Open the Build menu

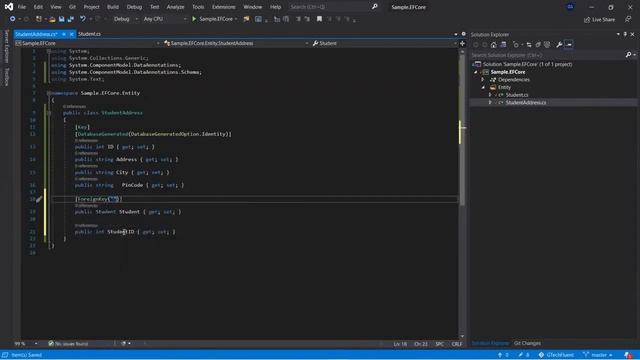click(113, 7)
